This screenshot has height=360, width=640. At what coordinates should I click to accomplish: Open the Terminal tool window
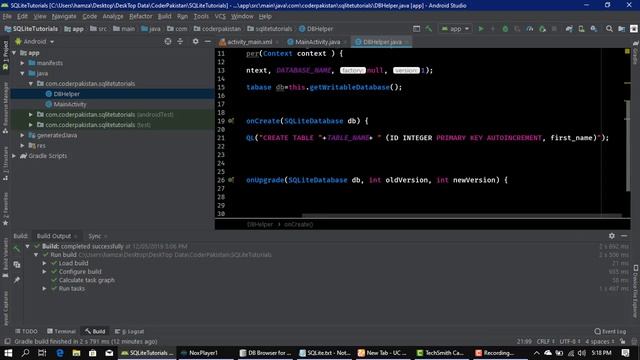coord(61,331)
